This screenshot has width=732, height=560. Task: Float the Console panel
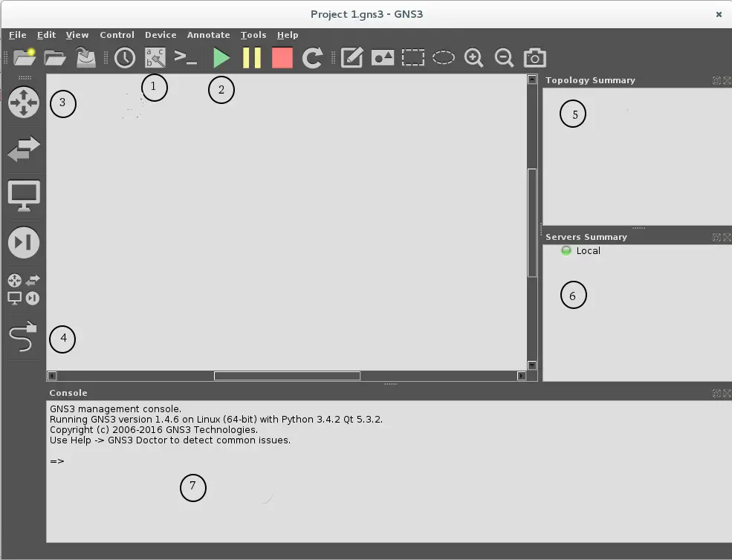click(716, 394)
